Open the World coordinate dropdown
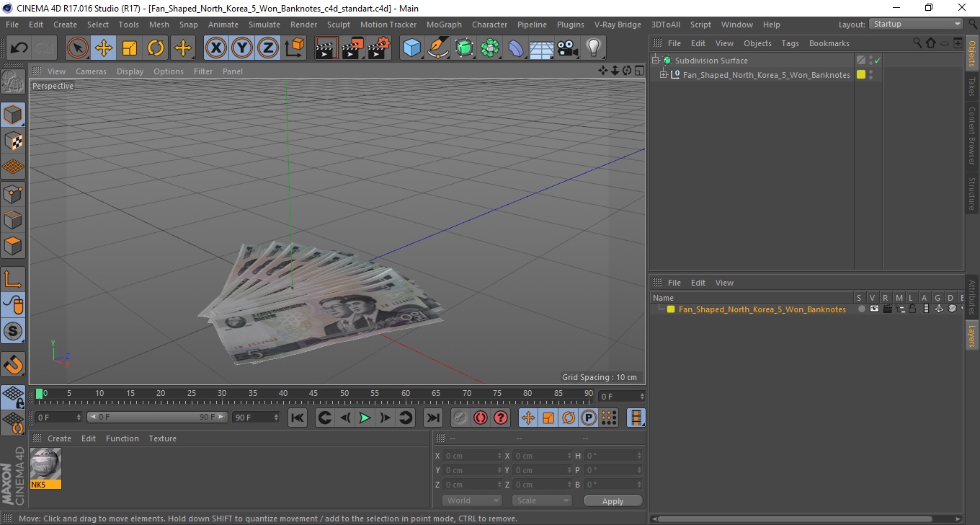The height and width of the screenshot is (525, 980). (473, 500)
